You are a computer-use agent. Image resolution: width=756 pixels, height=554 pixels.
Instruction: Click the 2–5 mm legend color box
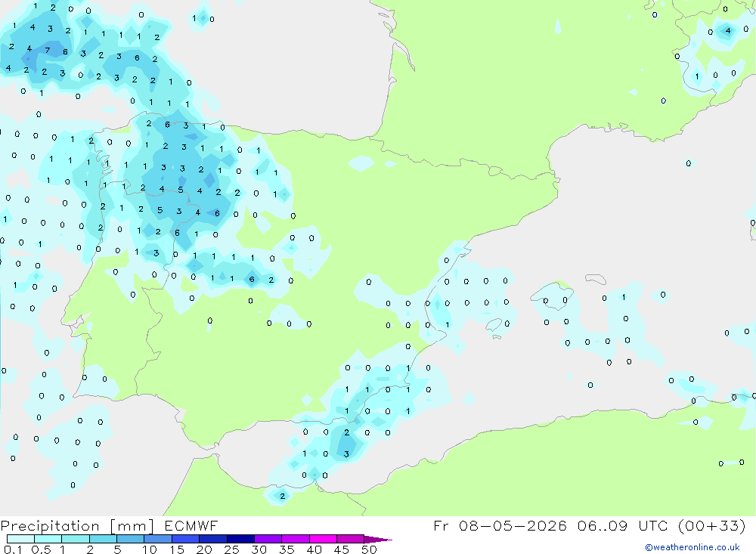[103, 539]
